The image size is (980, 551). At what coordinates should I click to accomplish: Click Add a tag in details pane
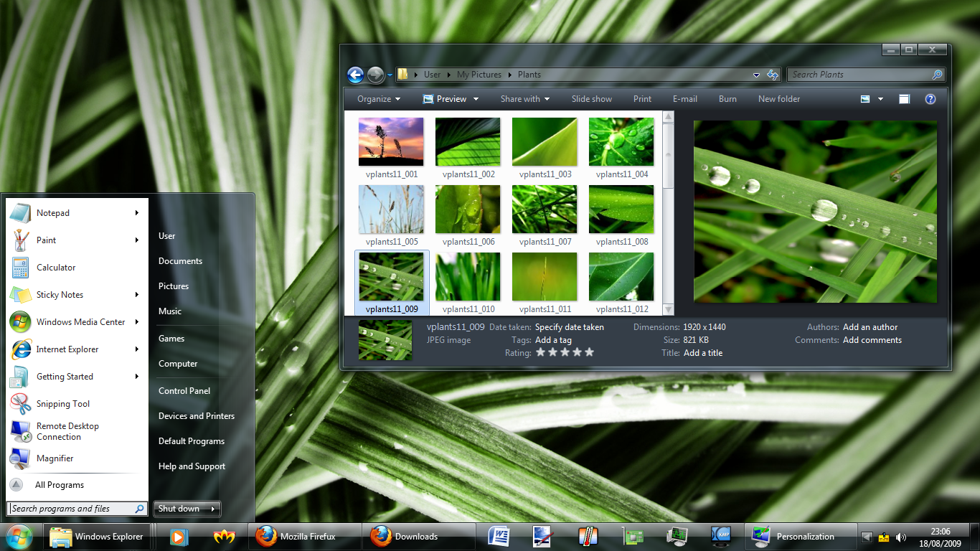(x=553, y=340)
